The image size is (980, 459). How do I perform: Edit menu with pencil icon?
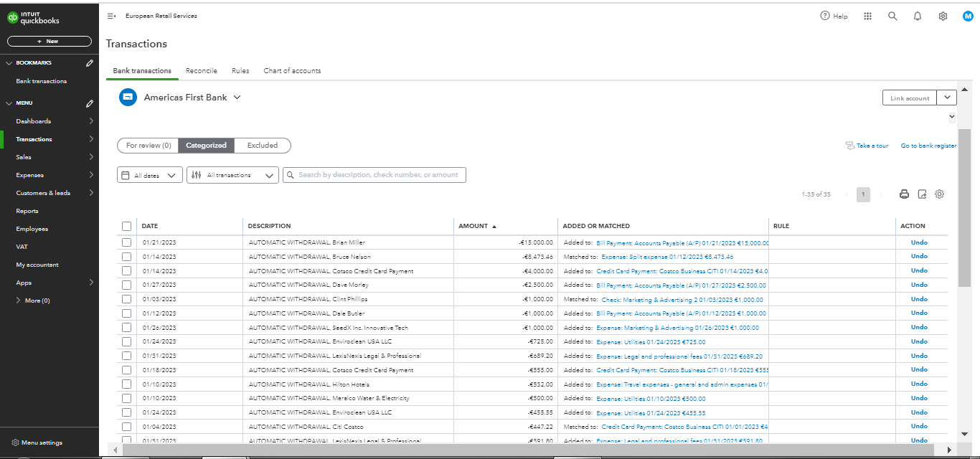coord(90,103)
